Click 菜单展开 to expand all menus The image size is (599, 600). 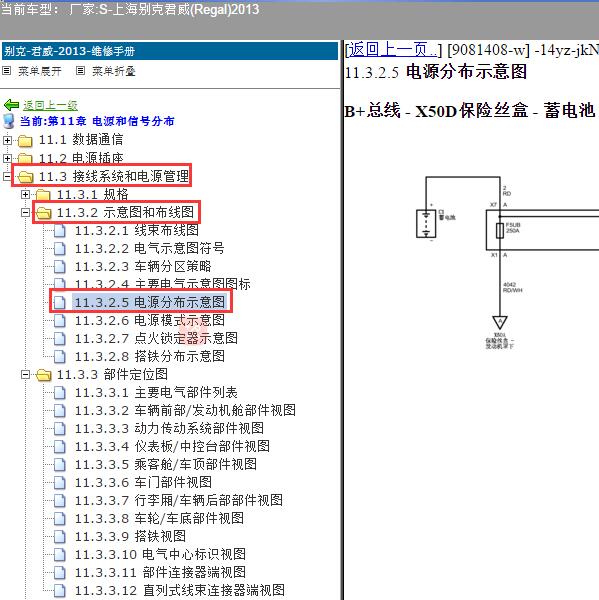pyautogui.click(x=40, y=71)
